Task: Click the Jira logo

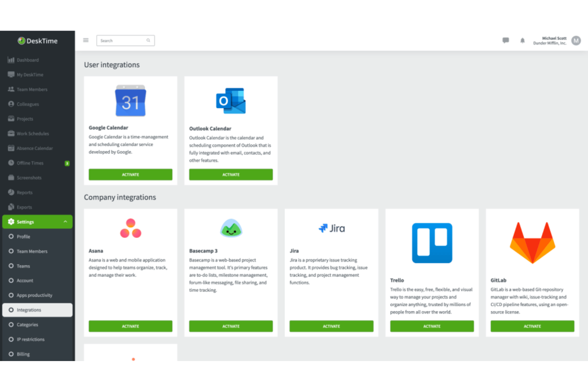Action: point(332,228)
